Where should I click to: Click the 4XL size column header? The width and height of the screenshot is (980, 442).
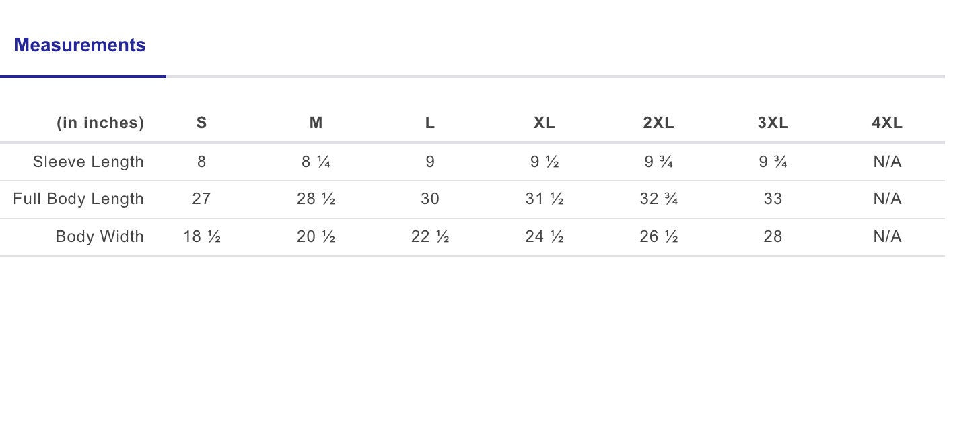click(x=887, y=123)
